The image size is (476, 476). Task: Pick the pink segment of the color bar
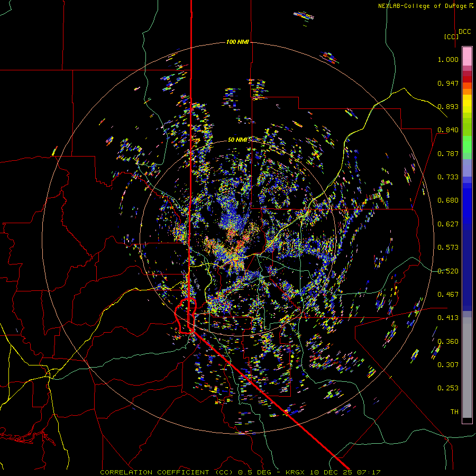tap(467, 56)
